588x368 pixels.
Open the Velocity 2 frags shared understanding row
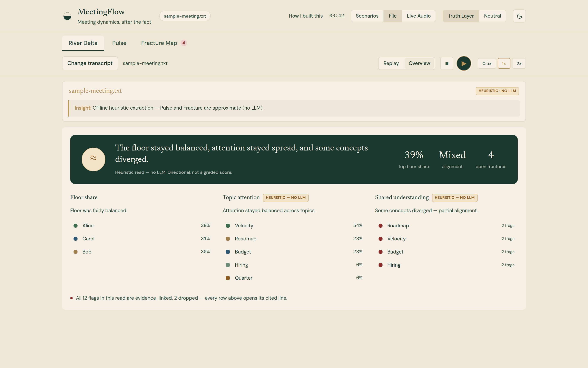tap(446, 239)
